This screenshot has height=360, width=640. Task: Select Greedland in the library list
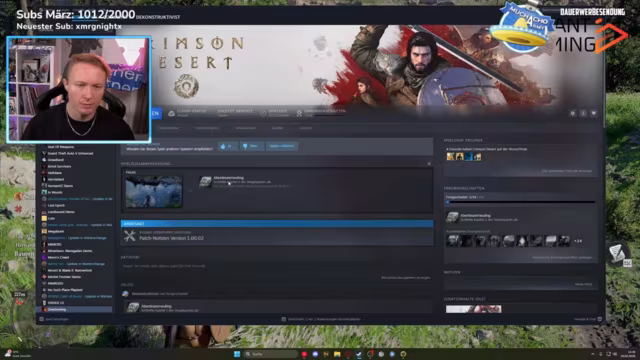click(56, 160)
